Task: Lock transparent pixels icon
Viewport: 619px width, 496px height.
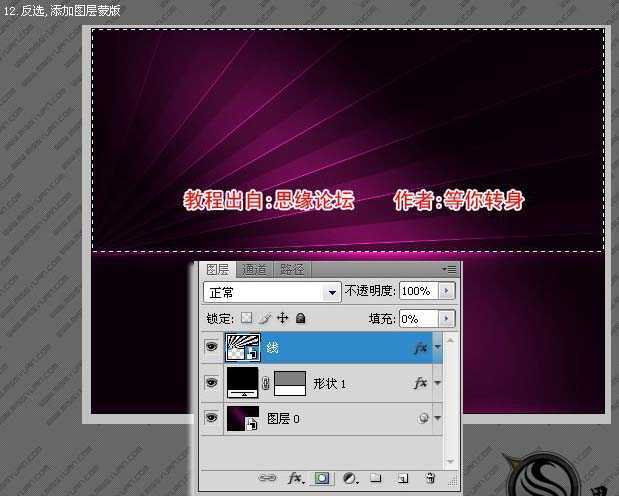Action: [x=246, y=318]
